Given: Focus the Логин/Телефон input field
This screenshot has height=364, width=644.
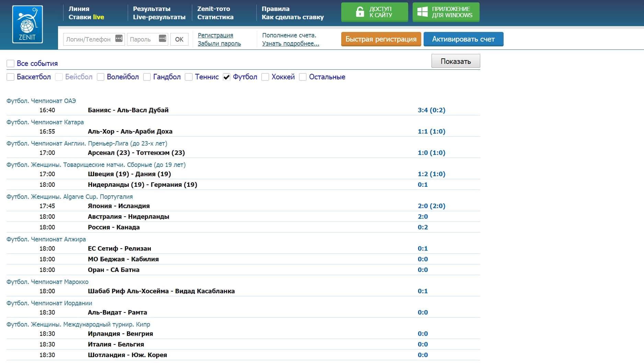Looking at the screenshot, I should 94,39.
